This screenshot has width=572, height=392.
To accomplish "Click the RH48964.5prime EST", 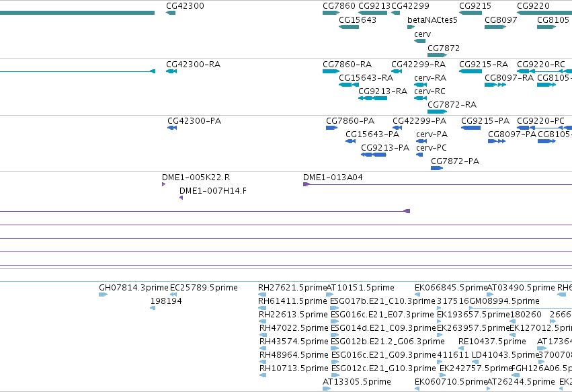I will pos(263,362).
